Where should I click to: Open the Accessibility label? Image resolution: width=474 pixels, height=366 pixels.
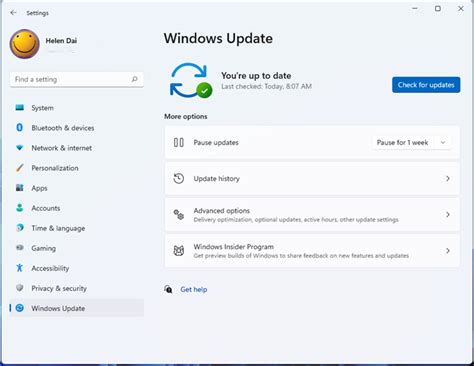coord(50,268)
